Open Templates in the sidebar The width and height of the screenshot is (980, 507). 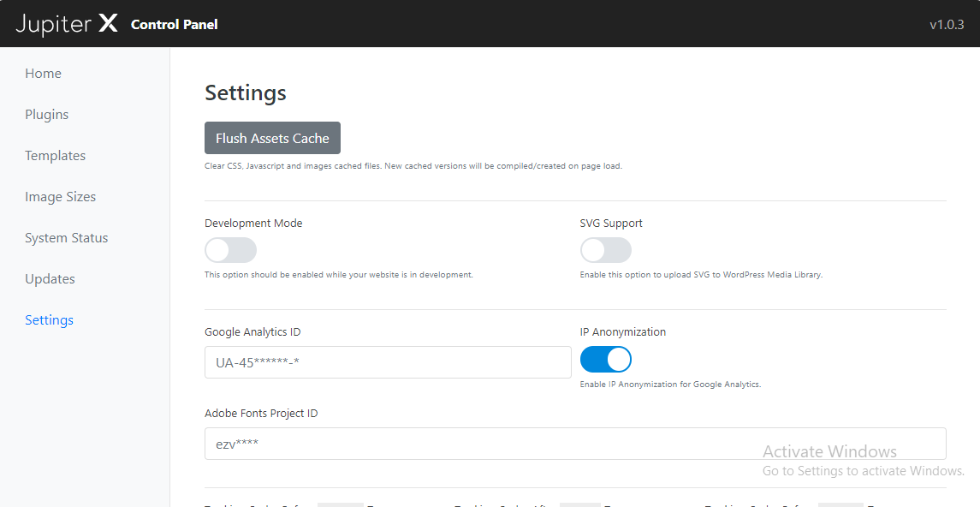tap(55, 156)
